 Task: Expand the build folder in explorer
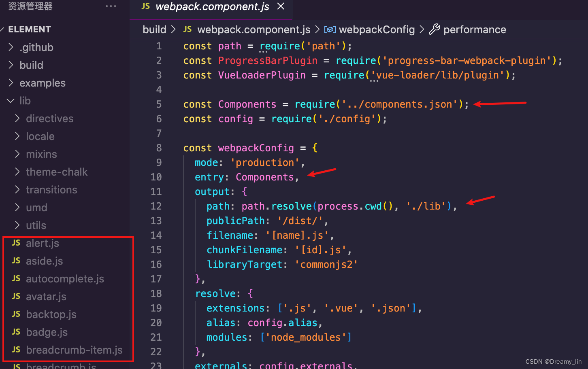[31, 65]
